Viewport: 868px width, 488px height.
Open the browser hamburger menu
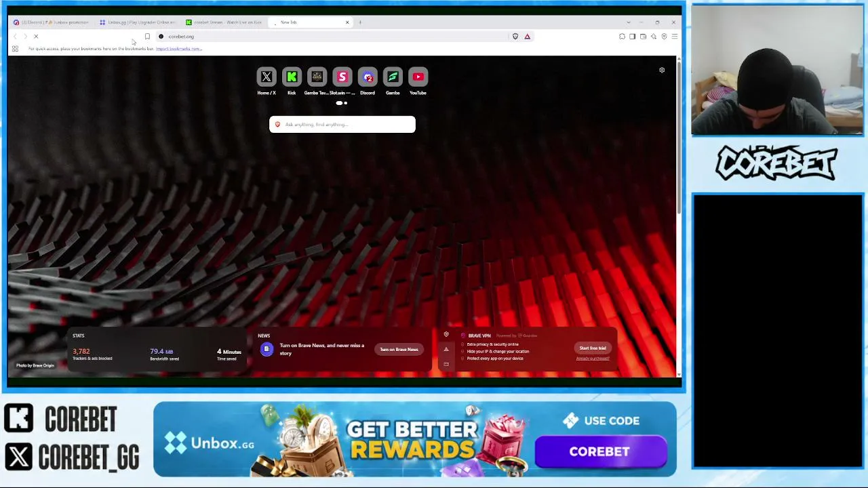[x=674, y=37]
